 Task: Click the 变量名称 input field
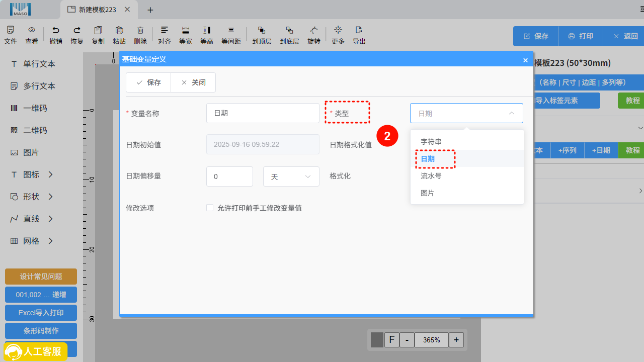click(263, 113)
